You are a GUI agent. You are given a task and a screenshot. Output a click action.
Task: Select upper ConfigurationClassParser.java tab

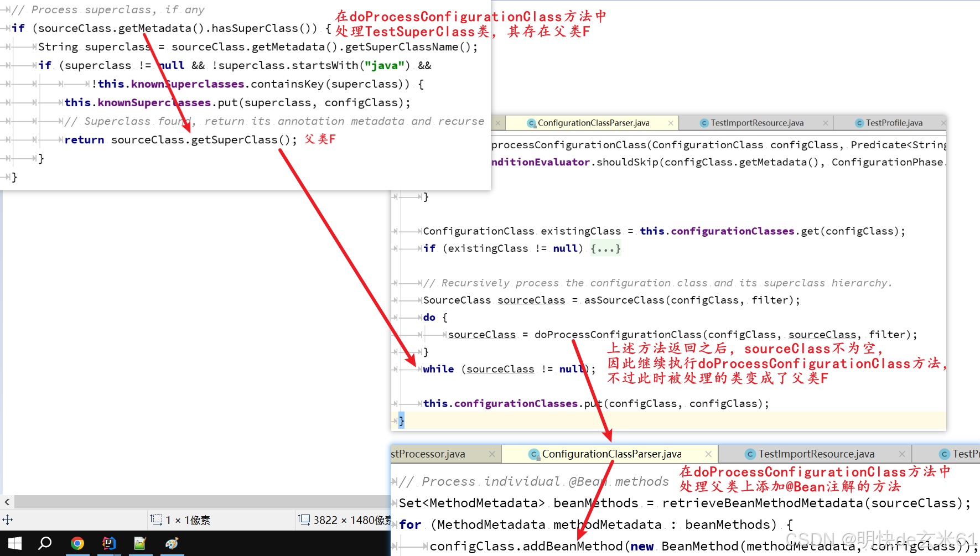coord(593,123)
